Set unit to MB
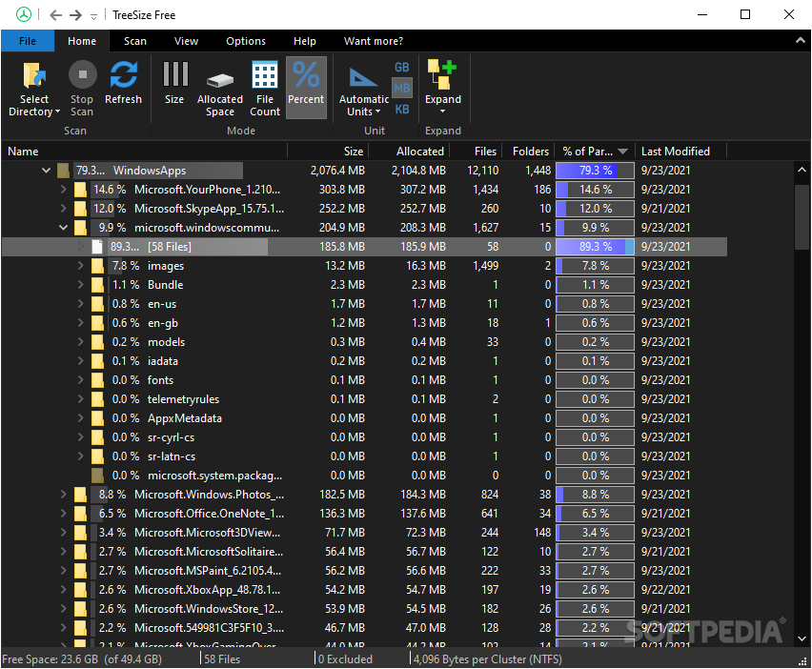Viewport: 812px width, 669px height. pos(402,89)
